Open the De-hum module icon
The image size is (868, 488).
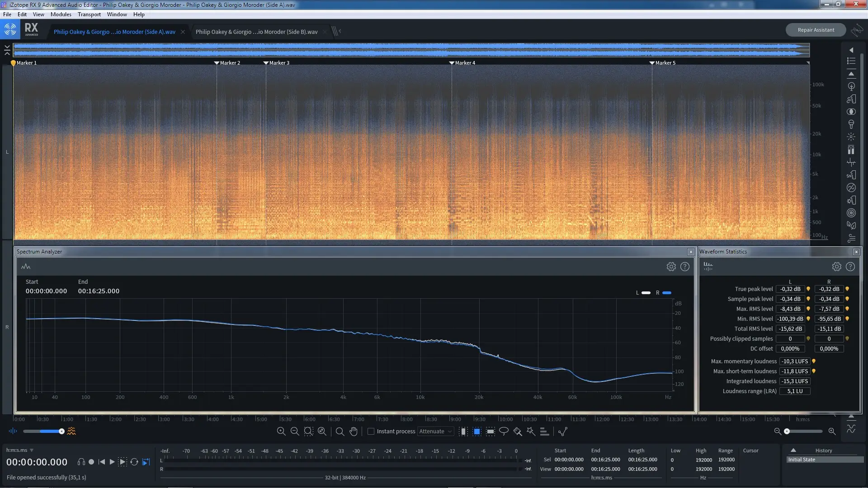point(851,188)
